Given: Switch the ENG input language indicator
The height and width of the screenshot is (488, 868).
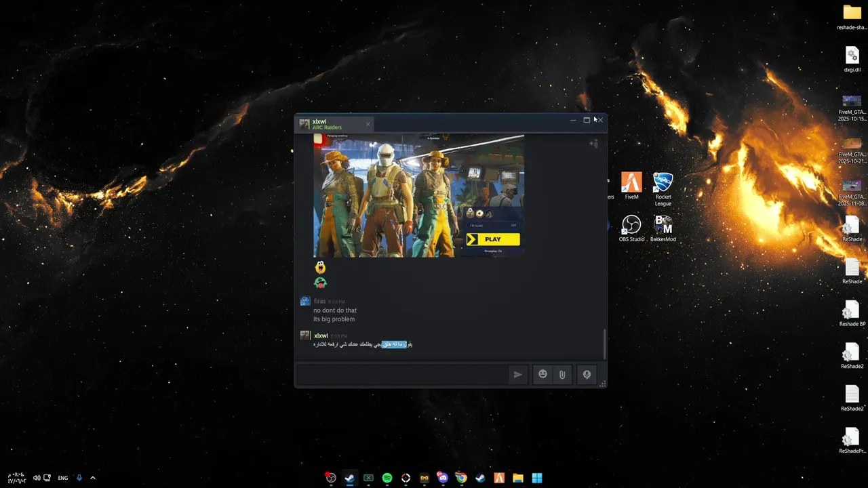Looking at the screenshot, I should [x=62, y=478].
